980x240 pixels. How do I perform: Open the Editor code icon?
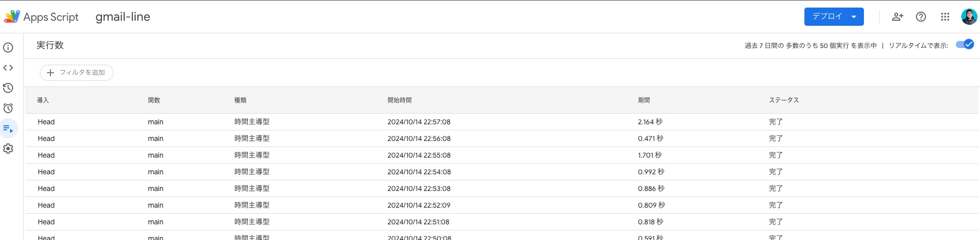coord(8,68)
